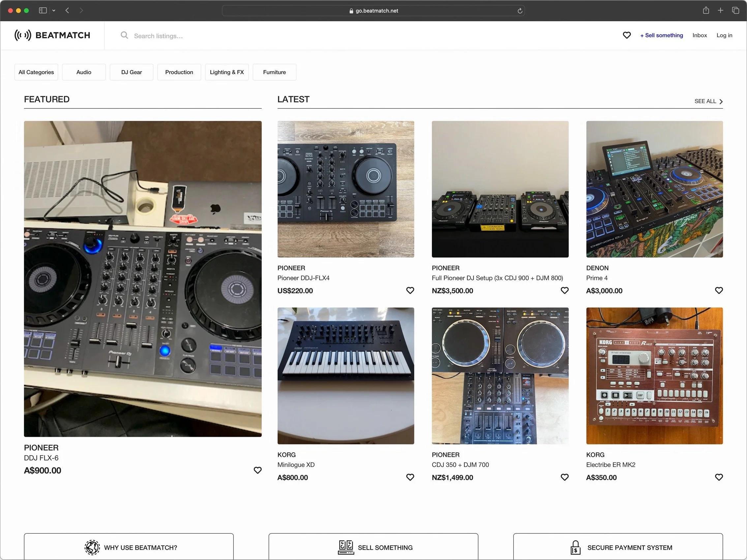Click the Sell something link
Viewport: 747px width, 560px height.
click(x=661, y=35)
